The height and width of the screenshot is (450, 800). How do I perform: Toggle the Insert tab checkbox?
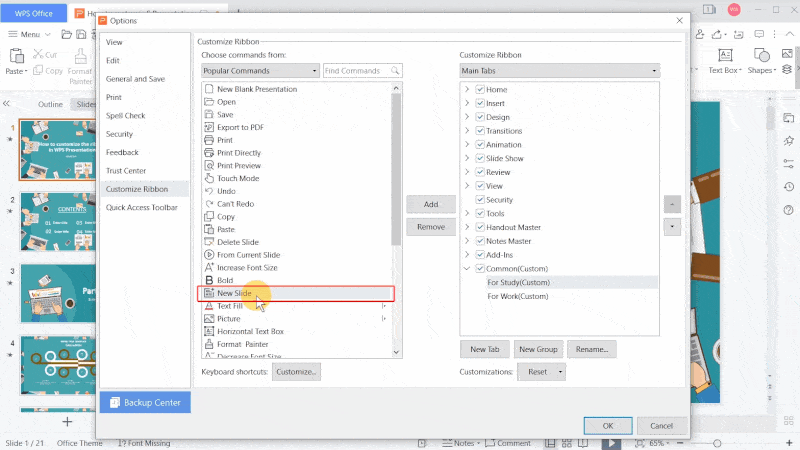click(480, 103)
